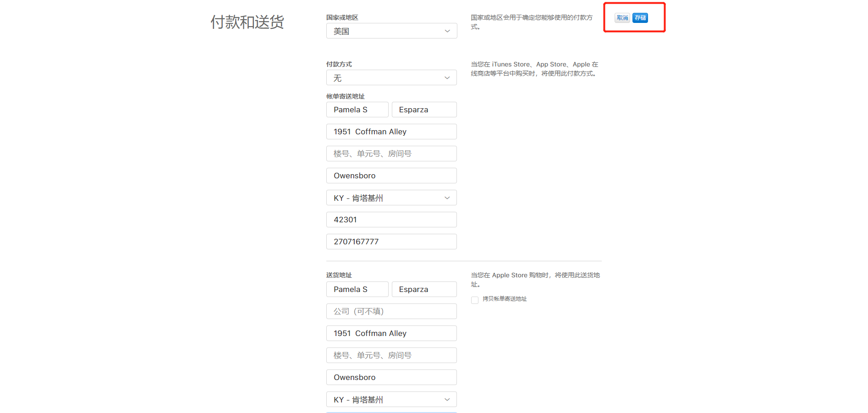Click the shipping last name field 'Esparza'
Image resolution: width=868 pixels, height=413 pixels.
[424, 290]
